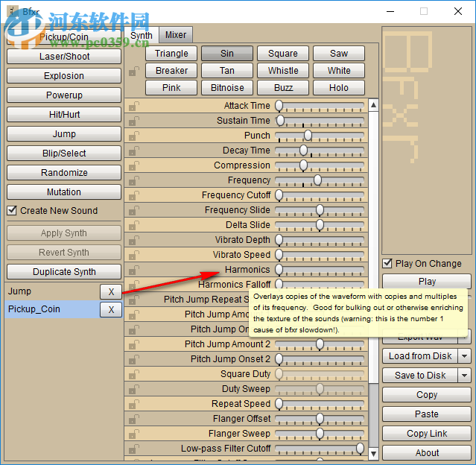Click the Mutation button
The height and width of the screenshot is (465, 476).
(64, 192)
